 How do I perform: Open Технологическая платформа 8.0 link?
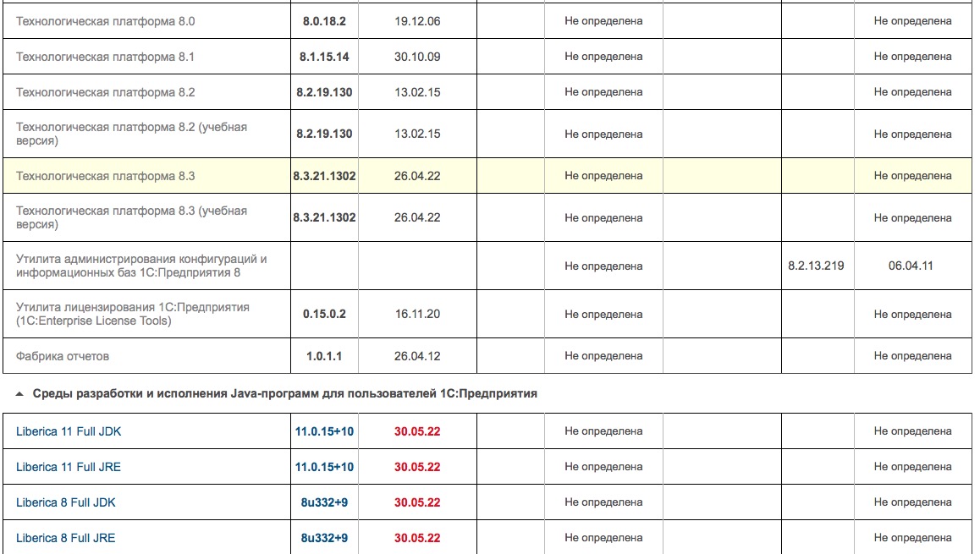click(x=106, y=21)
